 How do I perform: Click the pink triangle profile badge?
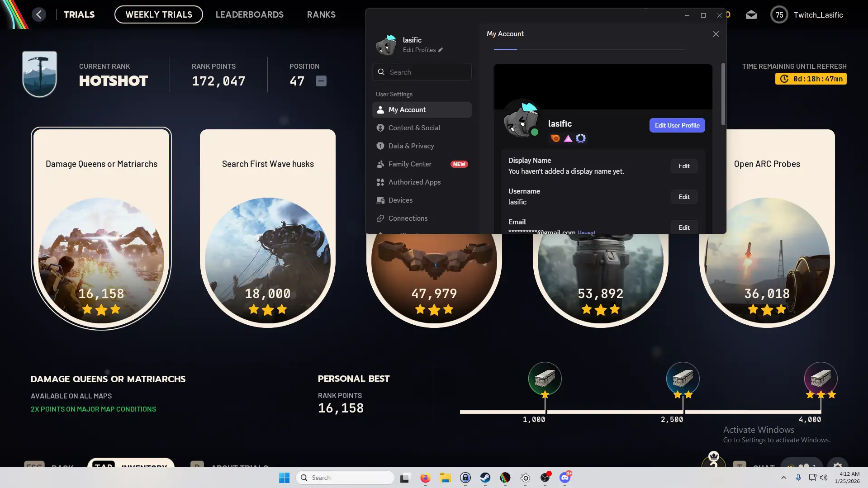(x=568, y=138)
